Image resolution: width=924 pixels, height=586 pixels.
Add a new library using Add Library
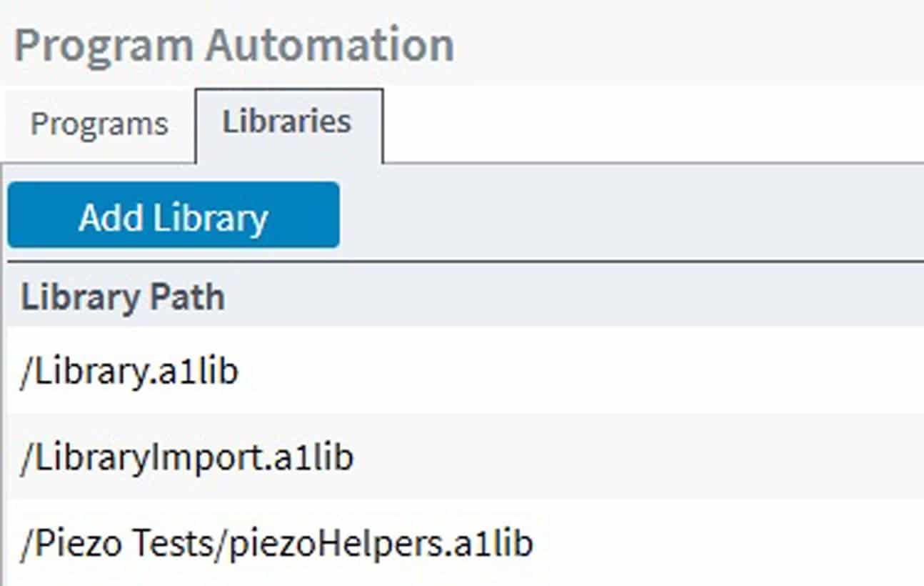point(174,217)
